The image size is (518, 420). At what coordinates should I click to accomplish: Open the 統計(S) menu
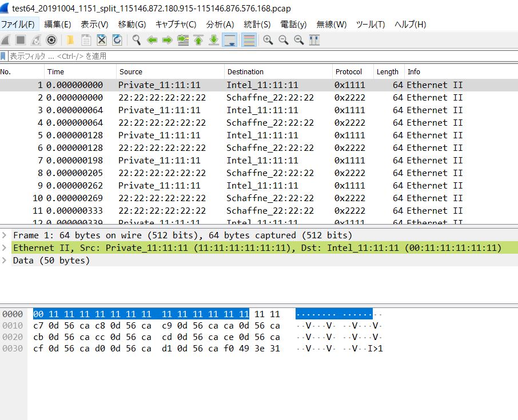tap(257, 25)
